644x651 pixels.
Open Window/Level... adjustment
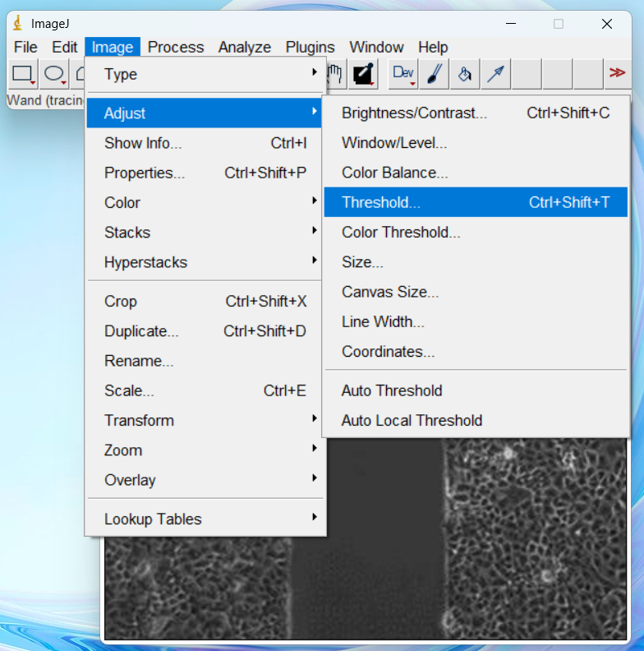[476, 143]
